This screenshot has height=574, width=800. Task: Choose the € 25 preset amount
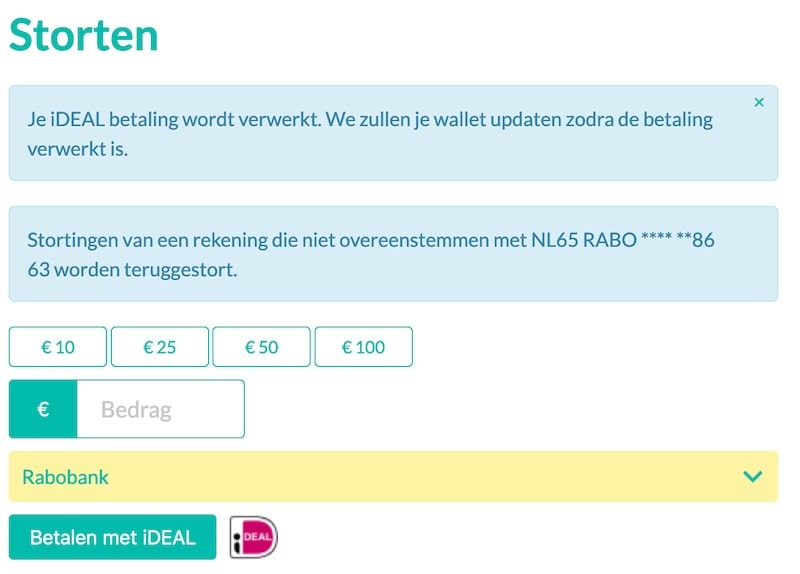(160, 347)
